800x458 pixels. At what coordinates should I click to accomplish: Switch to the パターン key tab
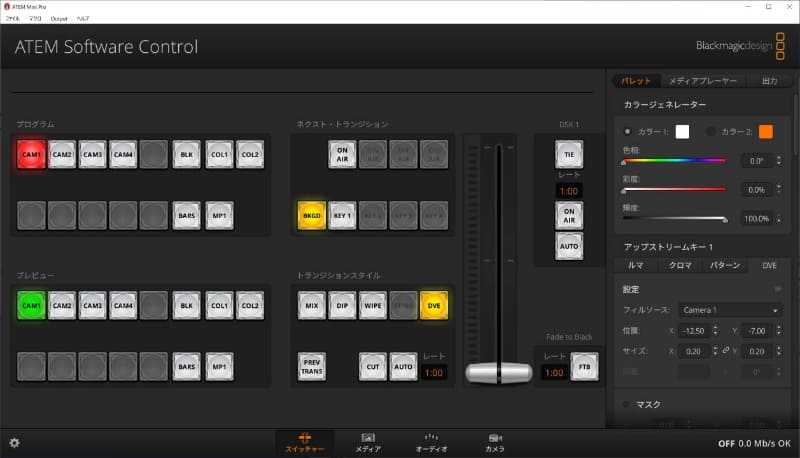725,265
